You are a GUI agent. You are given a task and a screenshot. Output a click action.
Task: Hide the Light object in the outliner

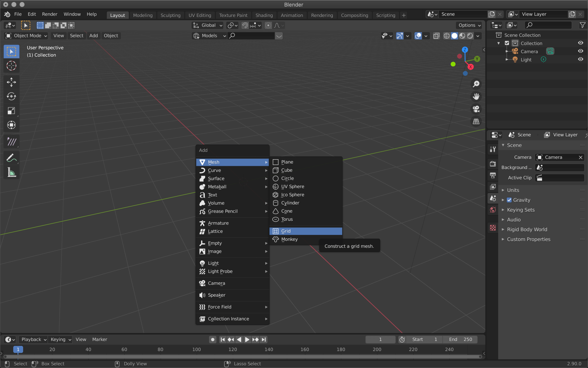point(581,59)
